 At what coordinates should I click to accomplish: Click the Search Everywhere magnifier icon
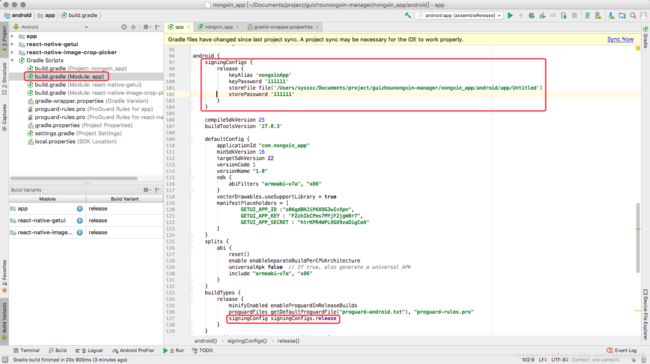pyautogui.click(x=633, y=15)
